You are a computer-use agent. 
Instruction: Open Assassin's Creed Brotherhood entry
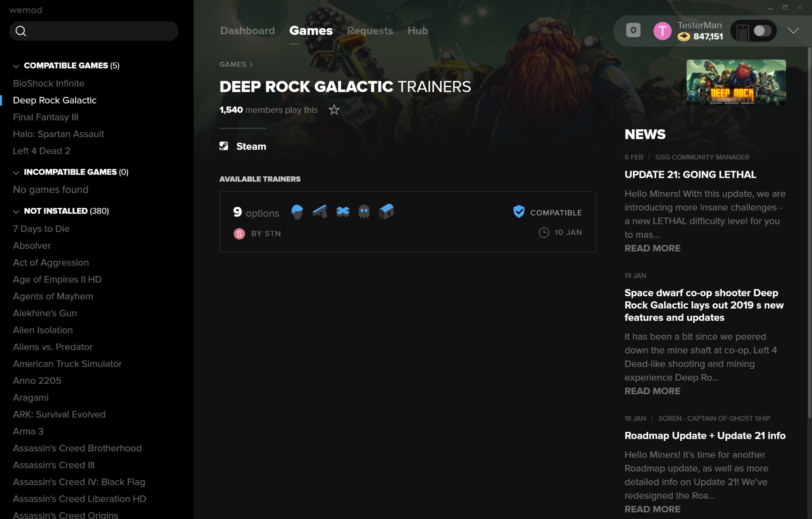coord(77,448)
